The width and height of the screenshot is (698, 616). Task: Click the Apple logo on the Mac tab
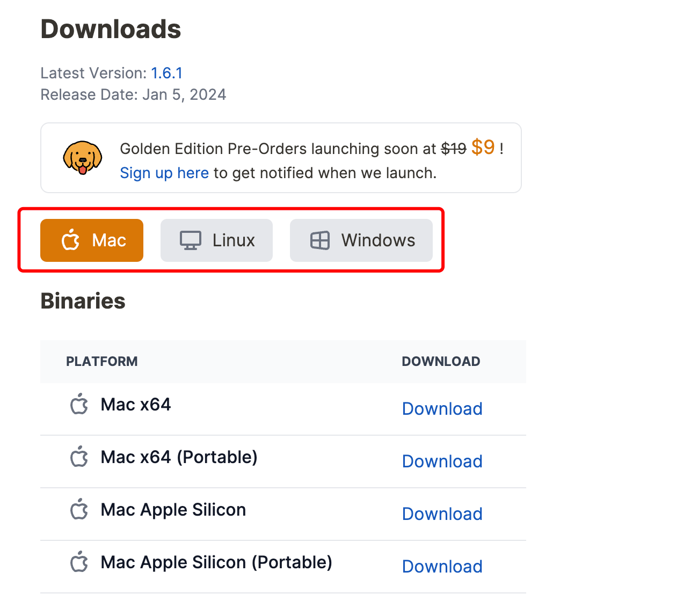[x=70, y=240]
